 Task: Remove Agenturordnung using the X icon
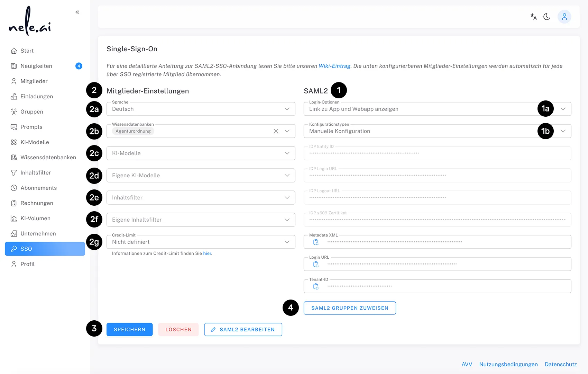click(x=276, y=131)
